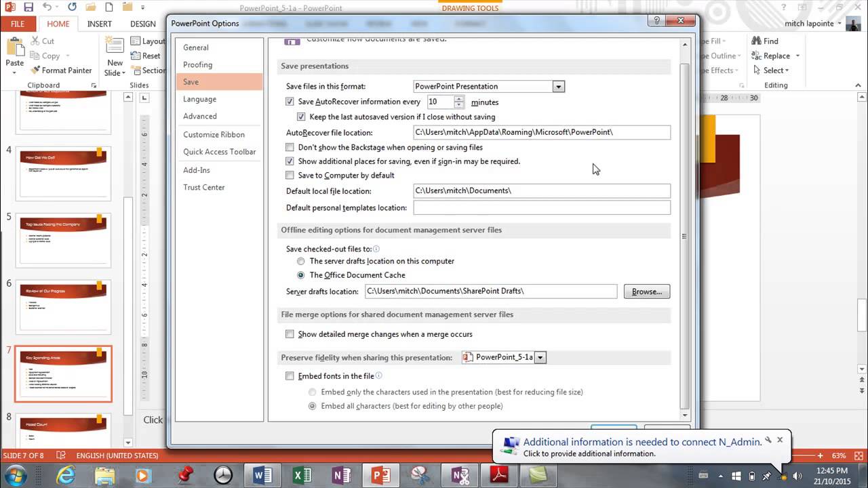Screen dimensions: 868x488
Task: Open Internet Explorer from the taskbar
Action: [x=67, y=476]
